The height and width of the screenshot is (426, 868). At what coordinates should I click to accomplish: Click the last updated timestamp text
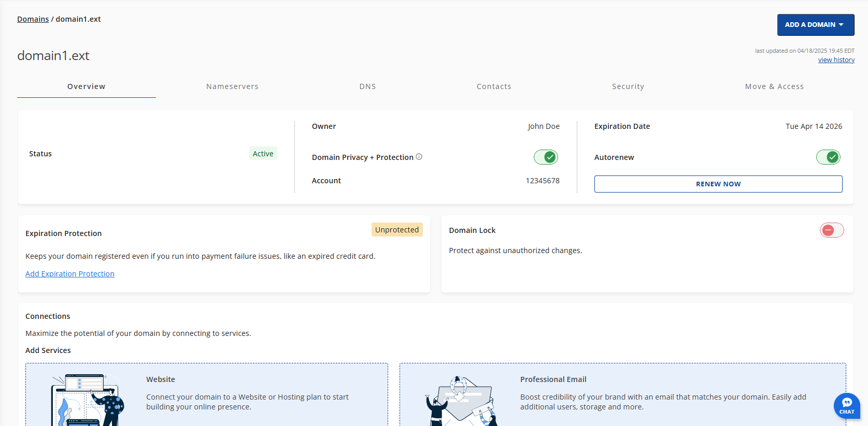pos(805,51)
